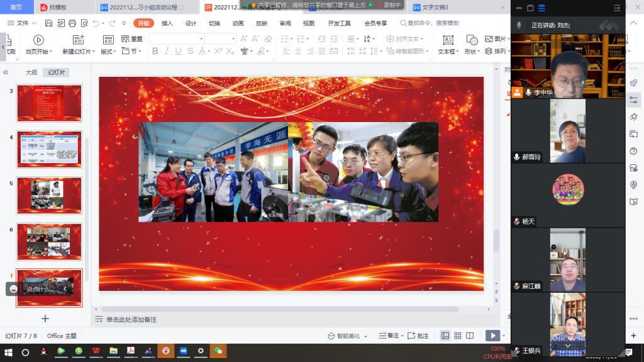Click the notes field 单击此处添加备注
This screenshot has height=362, width=644.
(131, 320)
